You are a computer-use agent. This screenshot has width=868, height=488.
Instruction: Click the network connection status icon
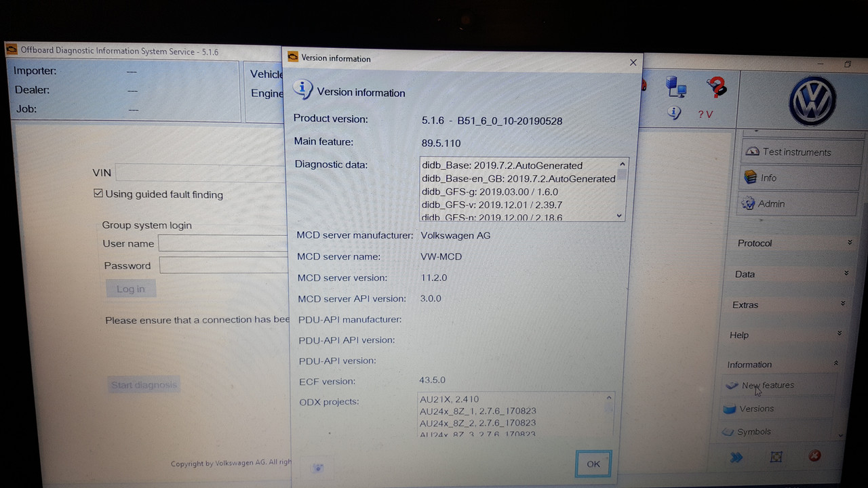675,86
